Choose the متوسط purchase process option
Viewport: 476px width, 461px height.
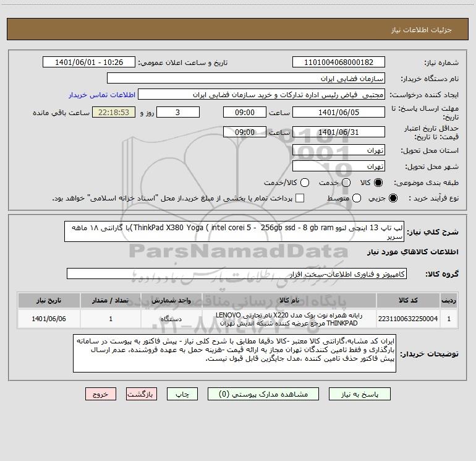[357, 198]
